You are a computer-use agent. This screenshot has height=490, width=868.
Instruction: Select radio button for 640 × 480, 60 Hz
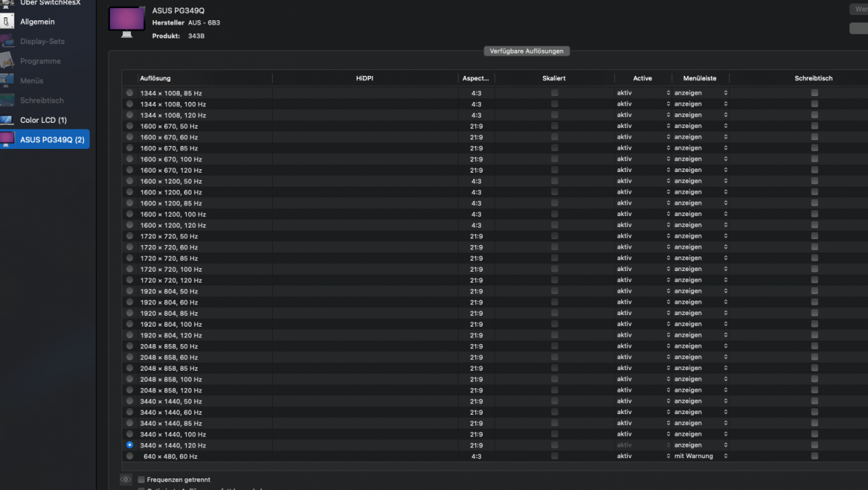pyautogui.click(x=129, y=456)
